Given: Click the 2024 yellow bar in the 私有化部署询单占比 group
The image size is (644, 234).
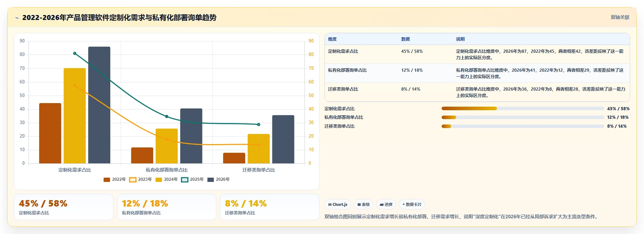Looking at the screenshot, I should pos(167,146).
